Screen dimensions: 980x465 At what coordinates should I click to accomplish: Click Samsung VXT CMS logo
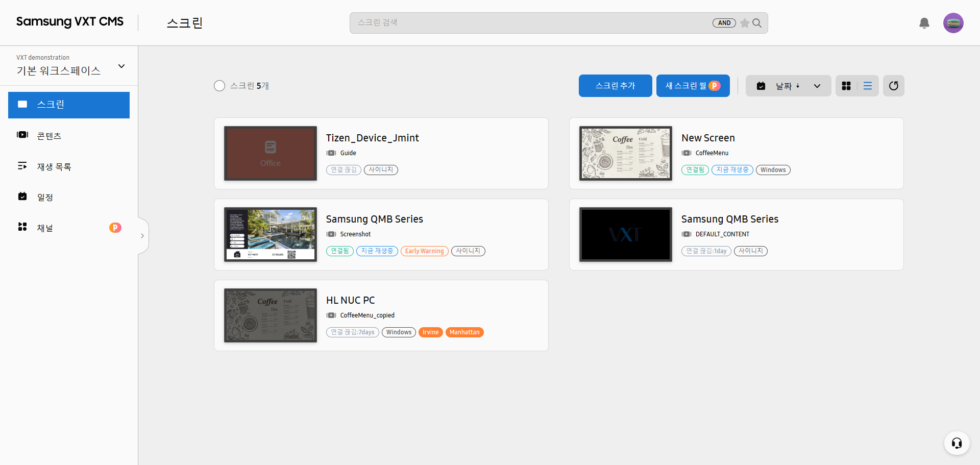coord(70,21)
